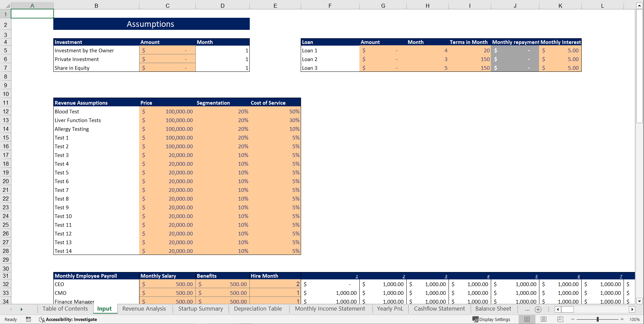The image size is (644, 324).
Task: Select Test 14 row label
Action: pyautogui.click(x=96, y=251)
